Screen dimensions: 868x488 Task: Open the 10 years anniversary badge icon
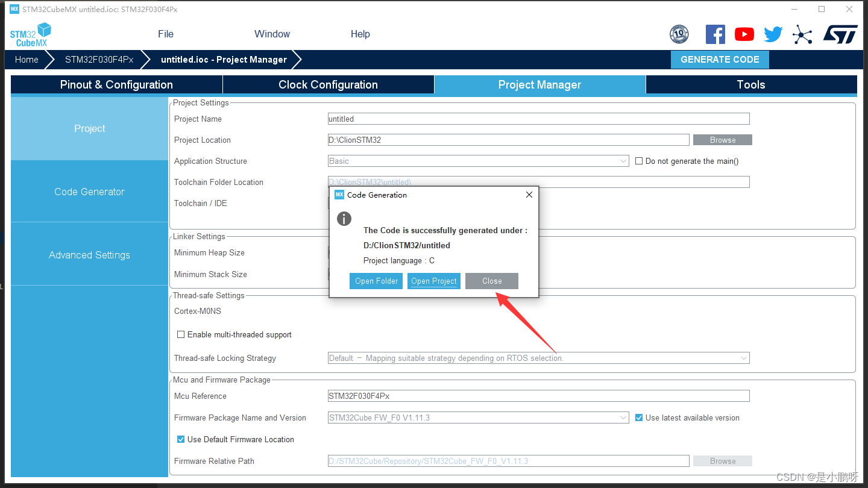679,34
